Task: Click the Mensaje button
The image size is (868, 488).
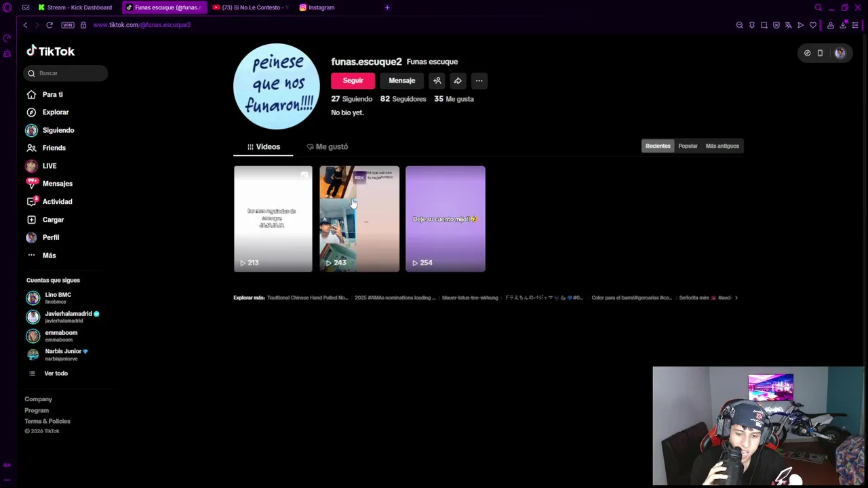Action: coord(401,81)
